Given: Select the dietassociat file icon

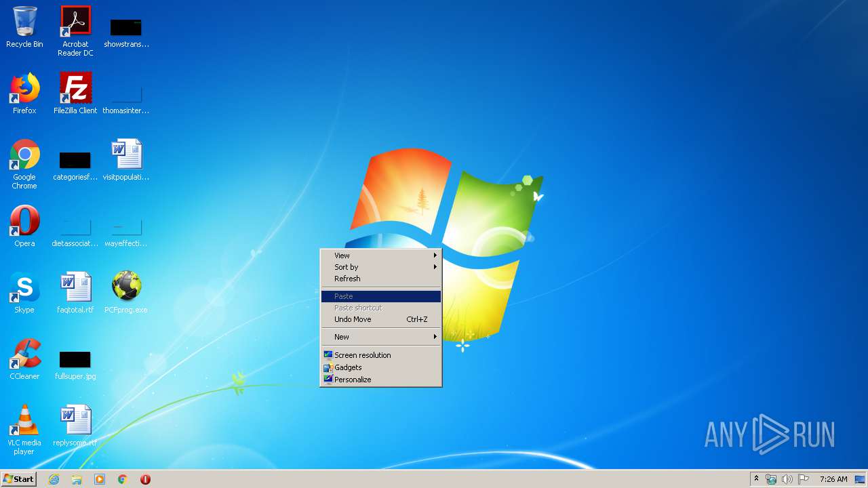Looking at the screenshot, I should pos(75,230).
